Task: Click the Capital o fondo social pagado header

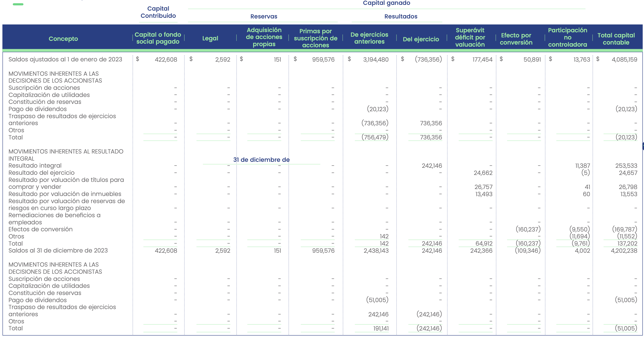Action: pos(158,38)
